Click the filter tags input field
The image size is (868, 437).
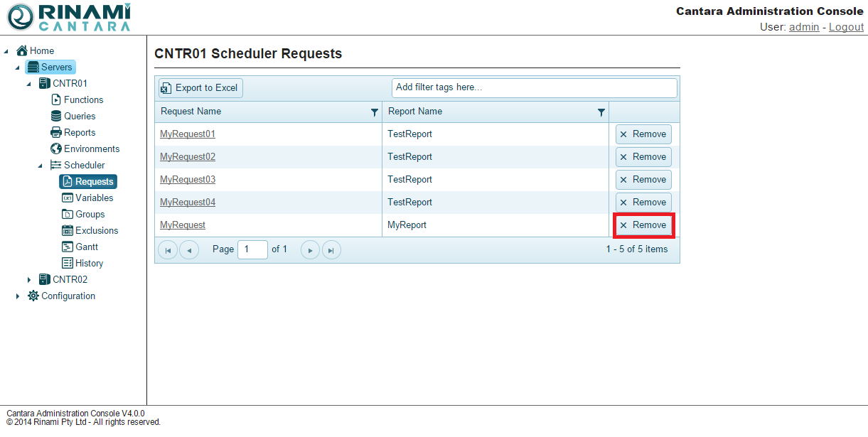click(x=534, y=88)
